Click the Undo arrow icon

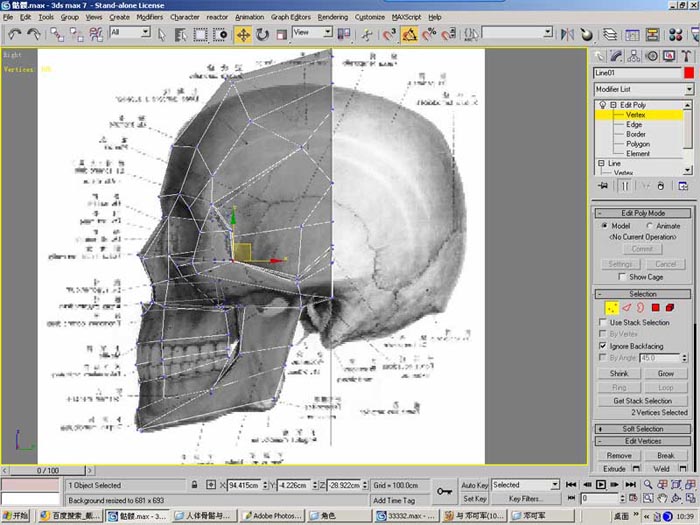(x=15, y=34)
